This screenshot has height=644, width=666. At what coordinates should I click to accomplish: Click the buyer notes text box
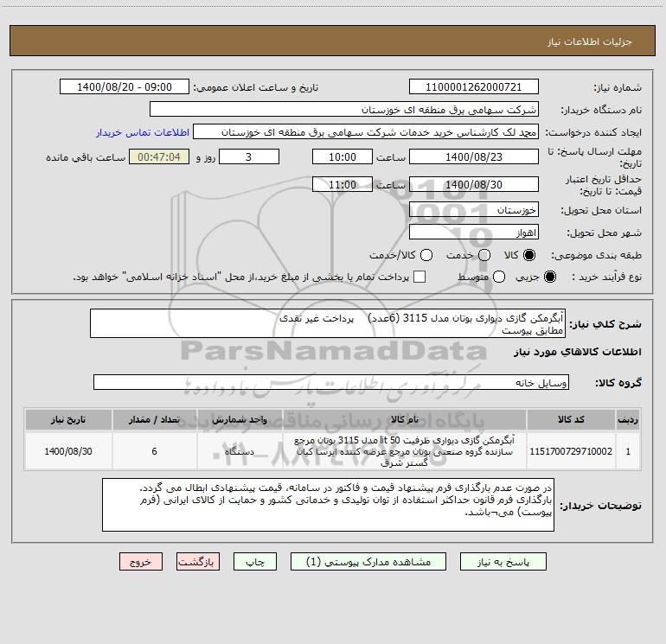coord(328,505)
